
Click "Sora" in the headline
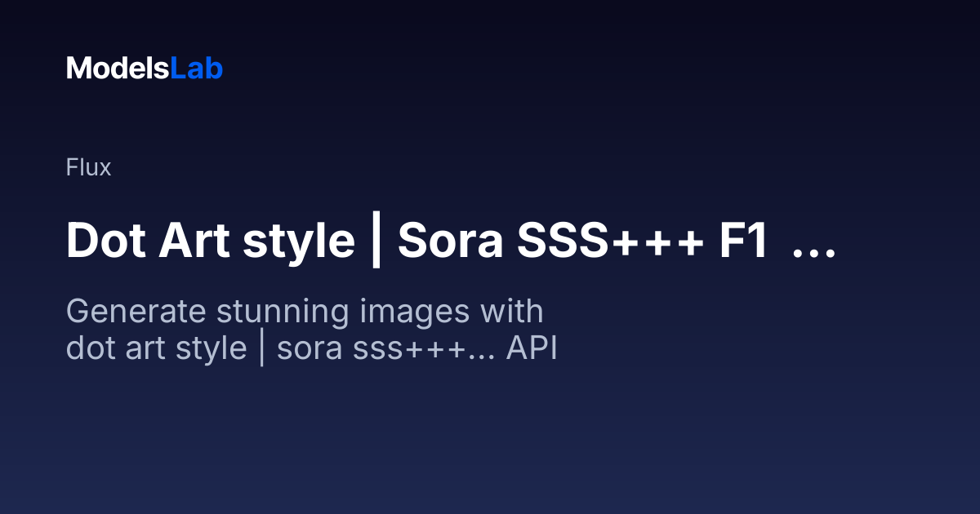[450, 241]
